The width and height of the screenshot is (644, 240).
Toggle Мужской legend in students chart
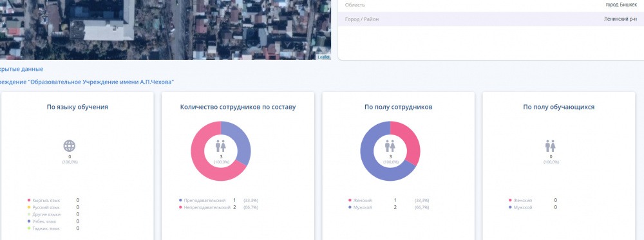[x=520, y=208]
